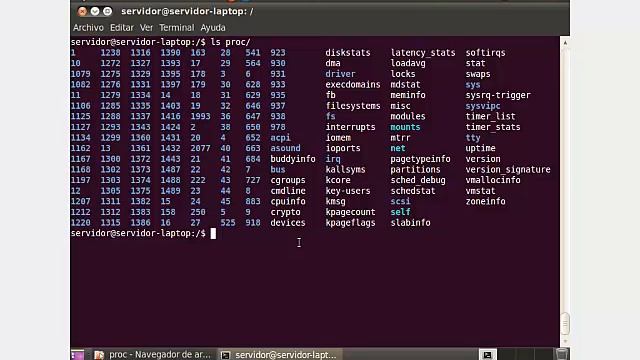Close the terminal window

click(82, 11)
